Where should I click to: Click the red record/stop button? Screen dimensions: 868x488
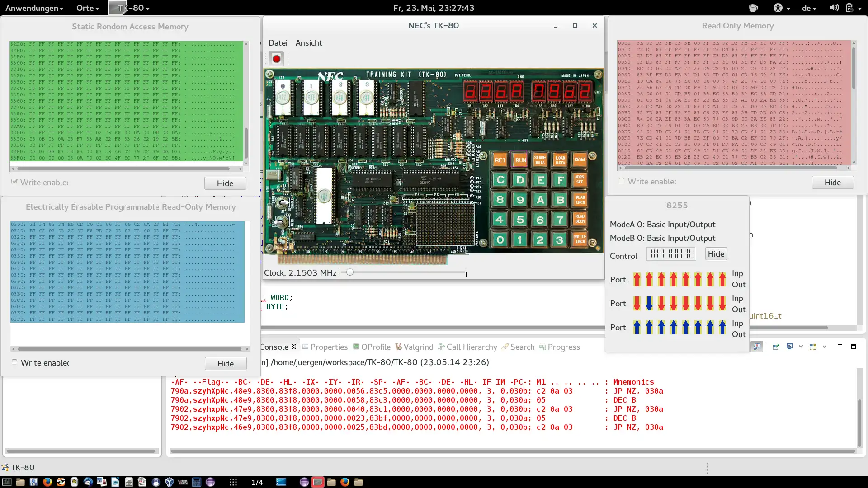[276, 58]
